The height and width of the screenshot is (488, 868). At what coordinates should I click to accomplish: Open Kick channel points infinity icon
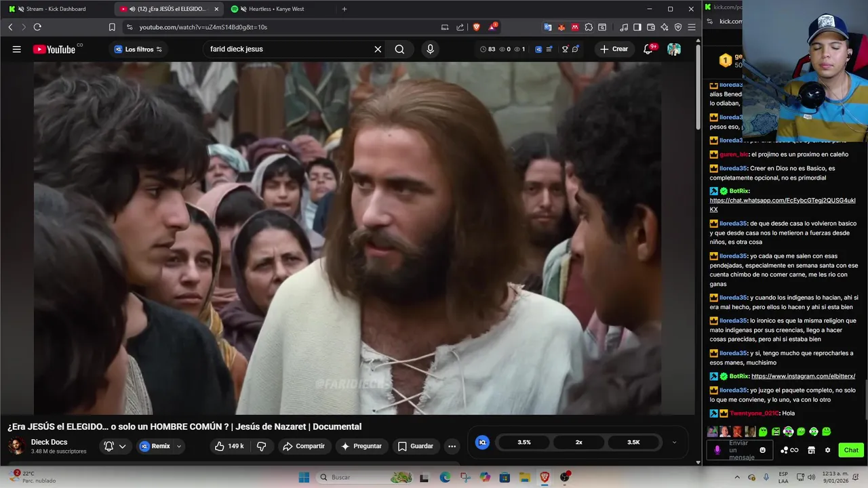coord(789,450)
